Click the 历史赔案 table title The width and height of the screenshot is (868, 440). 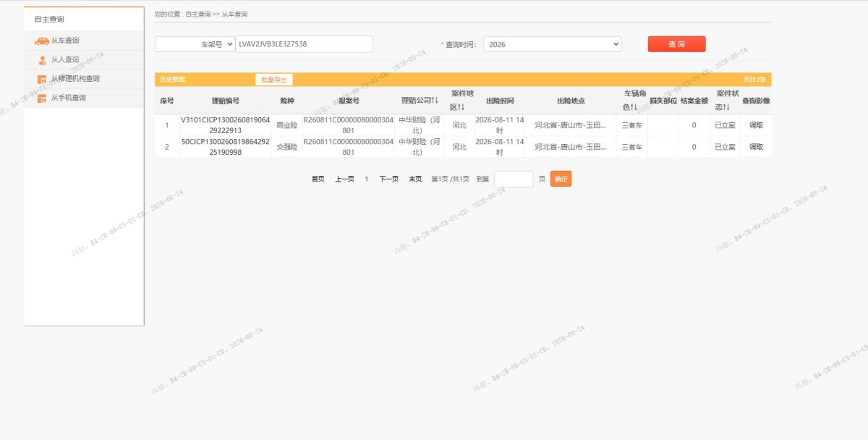point(172,80)
